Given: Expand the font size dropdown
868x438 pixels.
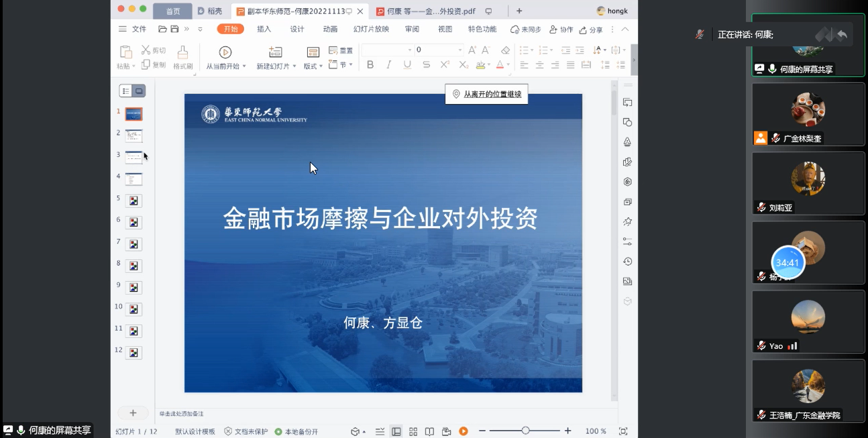Looking at the screenshot, I should (459, 50).
